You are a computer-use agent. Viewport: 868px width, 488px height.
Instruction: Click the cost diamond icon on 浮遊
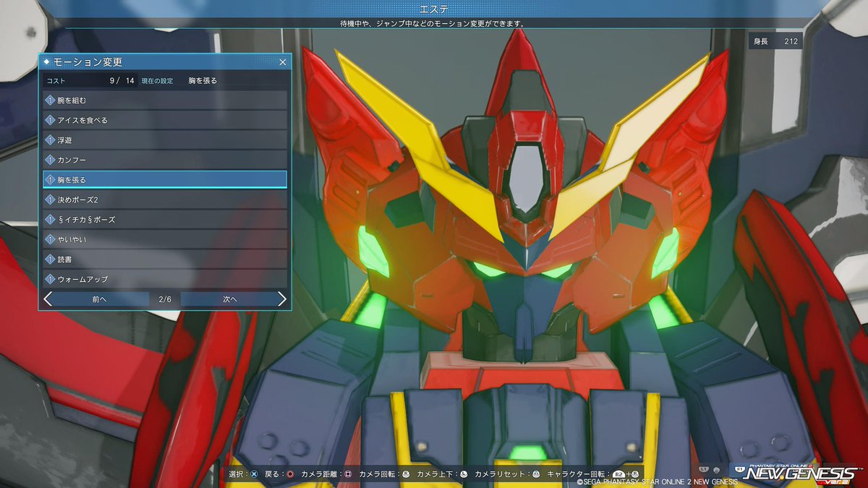click(51, 140)
